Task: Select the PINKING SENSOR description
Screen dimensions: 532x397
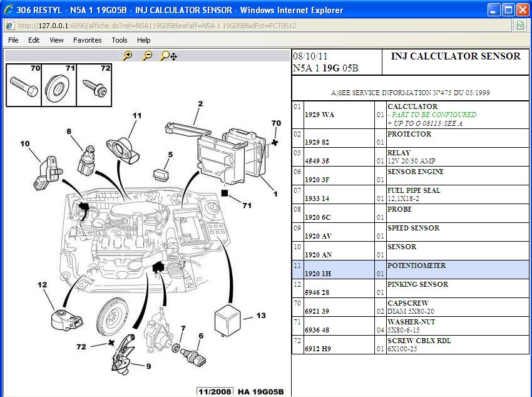Action: [x=417, y=284]
